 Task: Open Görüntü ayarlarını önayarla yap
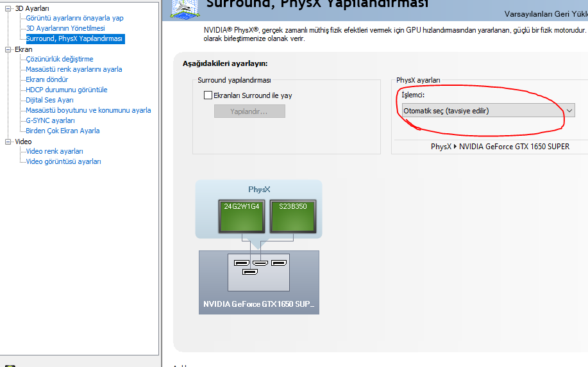74,18
